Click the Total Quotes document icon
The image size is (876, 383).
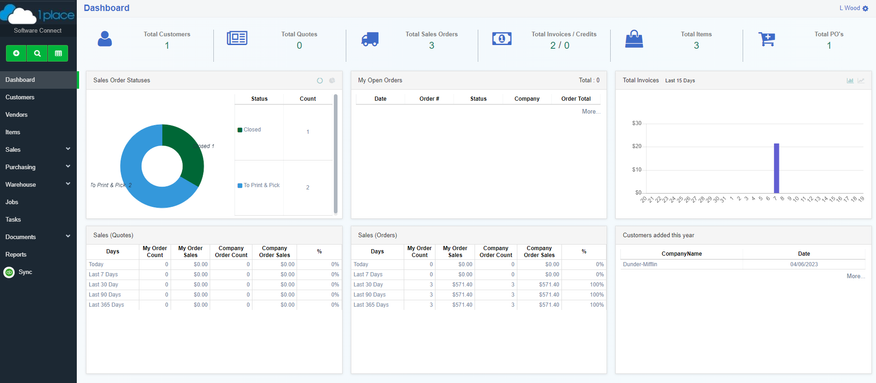(x=237, y=39)
